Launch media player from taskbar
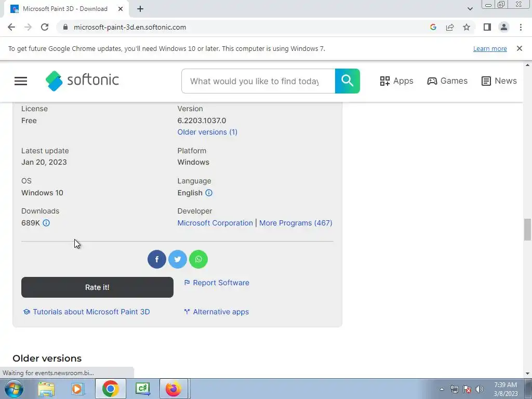 (x=77, y=389)
